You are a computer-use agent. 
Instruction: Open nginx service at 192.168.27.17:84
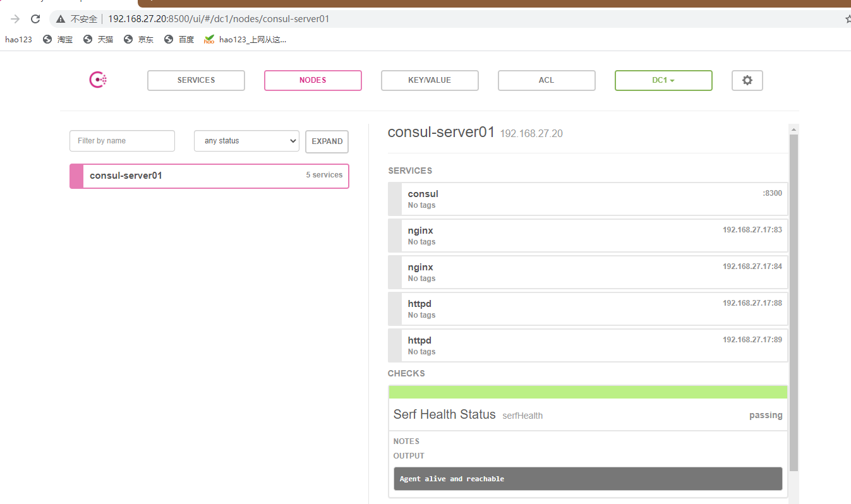pyautogui.click(x=588, y=272)
